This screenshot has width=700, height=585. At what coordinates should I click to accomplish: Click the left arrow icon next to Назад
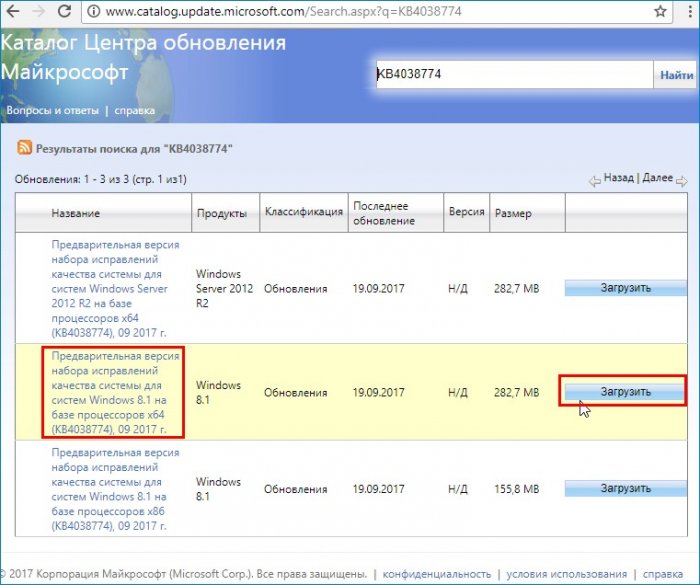[x=594, y=181]
